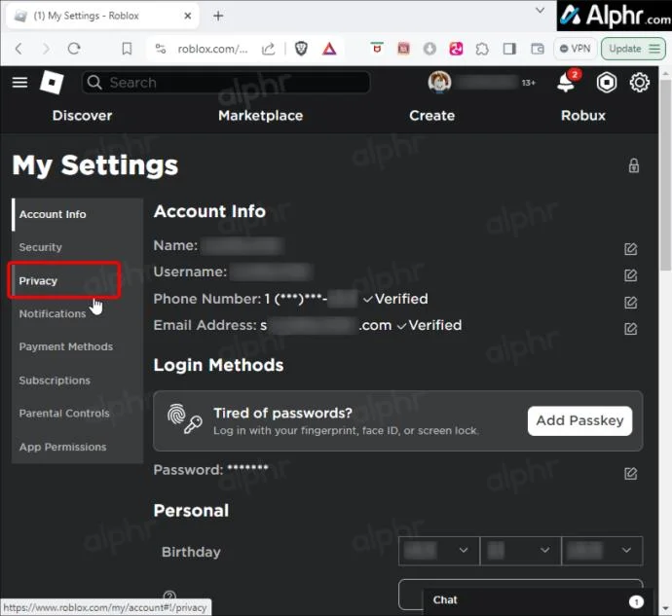Select Payment Methods settings tab

coord(77,346)
